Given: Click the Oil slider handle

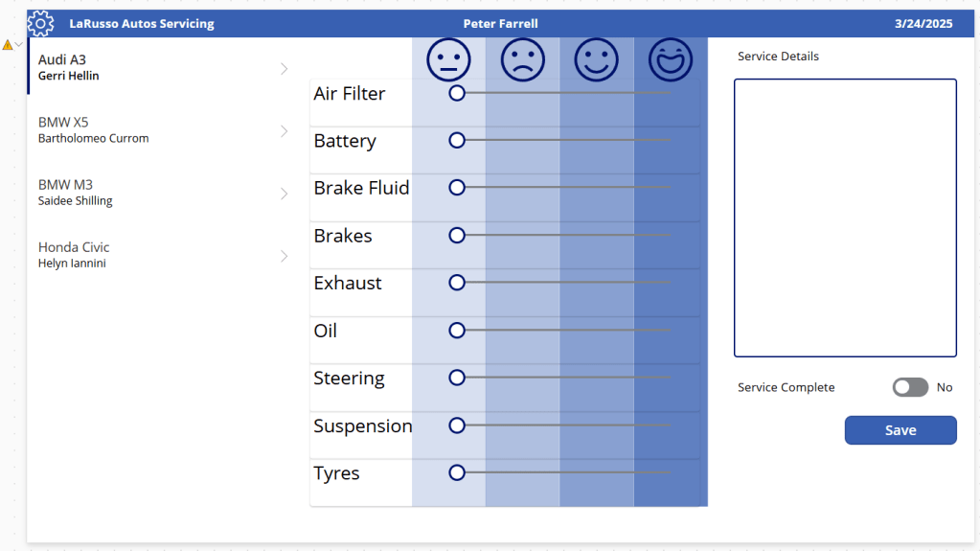Looking at the screenshot, I should click(457, 331).
